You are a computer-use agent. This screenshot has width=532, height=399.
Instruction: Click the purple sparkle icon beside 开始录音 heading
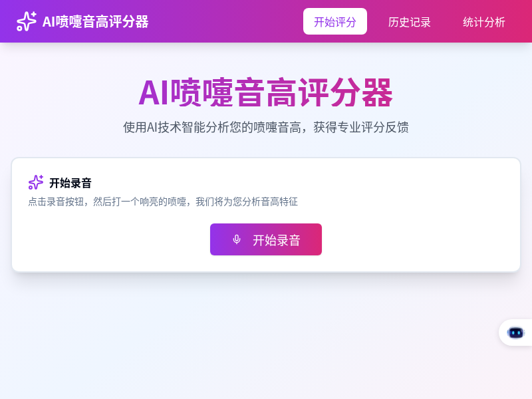coord(35,182)
